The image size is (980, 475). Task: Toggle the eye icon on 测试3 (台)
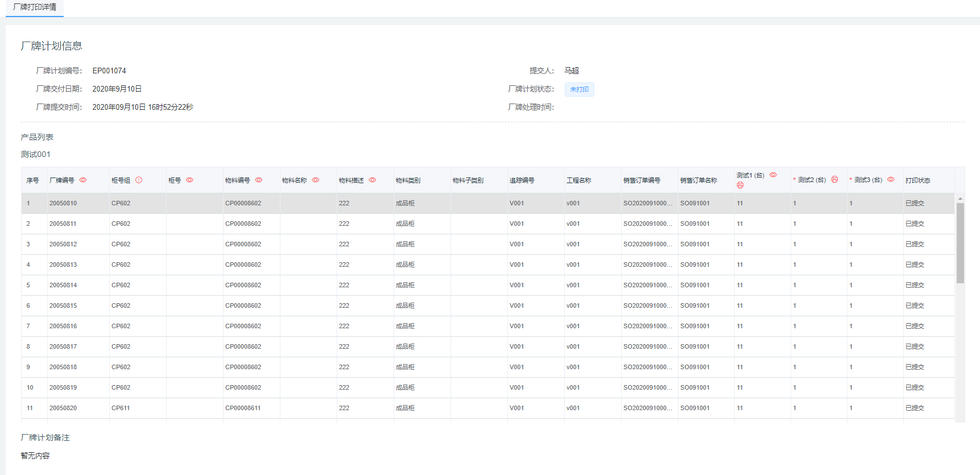pos(891,180)
